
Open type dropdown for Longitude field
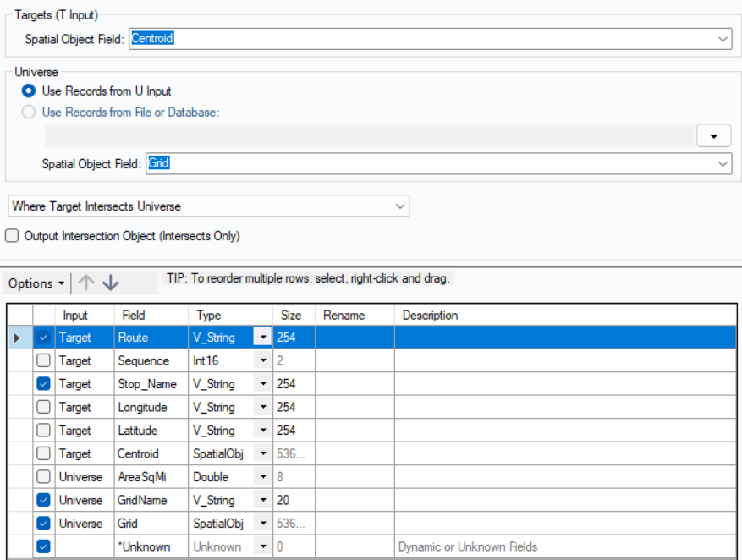tap(262, 407)
